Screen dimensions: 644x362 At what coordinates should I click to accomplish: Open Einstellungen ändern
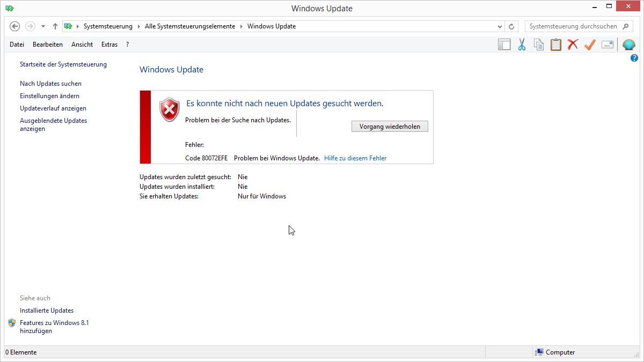point(49,96)
